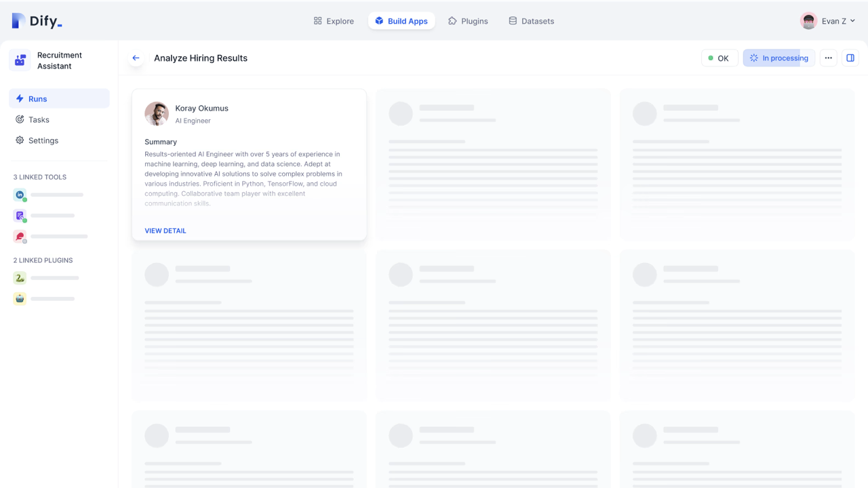Go to the Explore tab
Image resolution: width=868 pixels, height=488 pixels.
(x=334, y=21)
